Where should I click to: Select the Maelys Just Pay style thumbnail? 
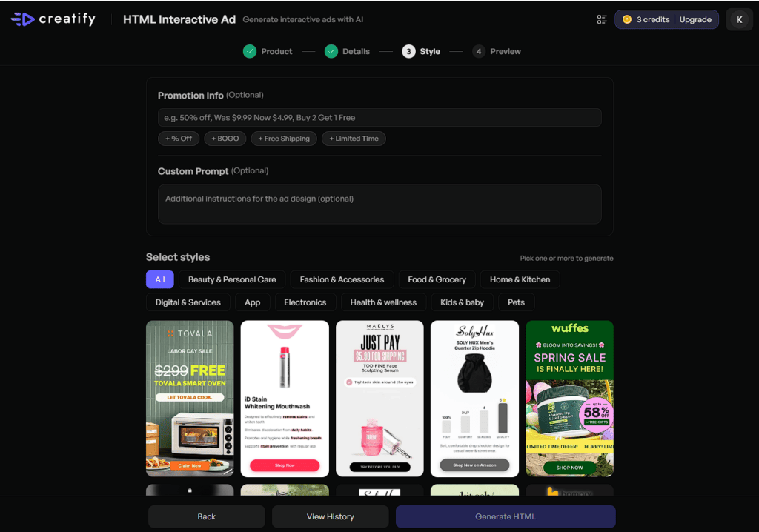pos(379,399)
